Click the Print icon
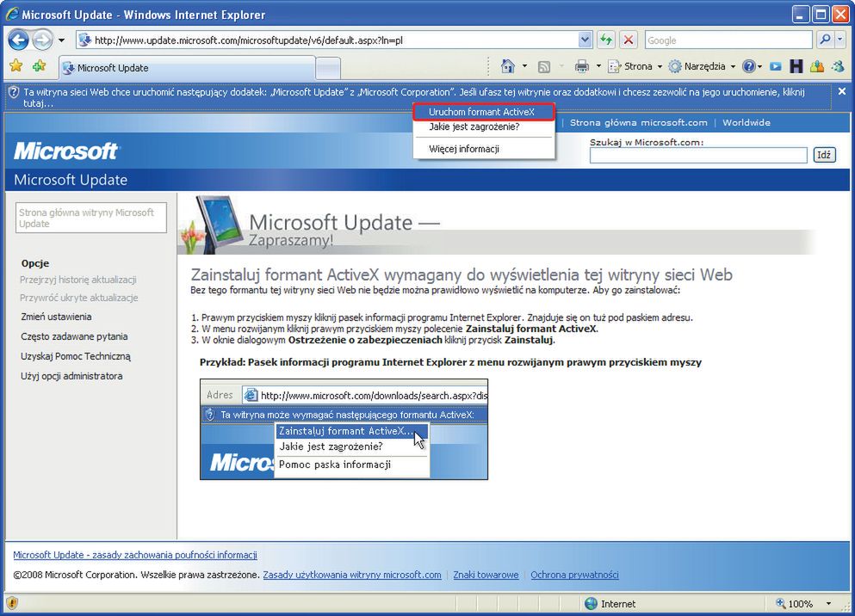 [582, 66]
